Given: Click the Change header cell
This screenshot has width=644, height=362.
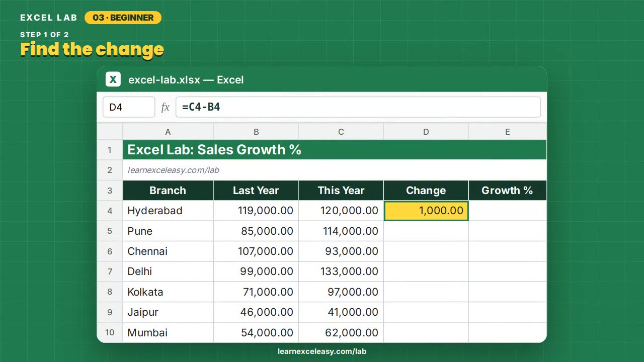Looking at the screenshot, I should 426,191.
